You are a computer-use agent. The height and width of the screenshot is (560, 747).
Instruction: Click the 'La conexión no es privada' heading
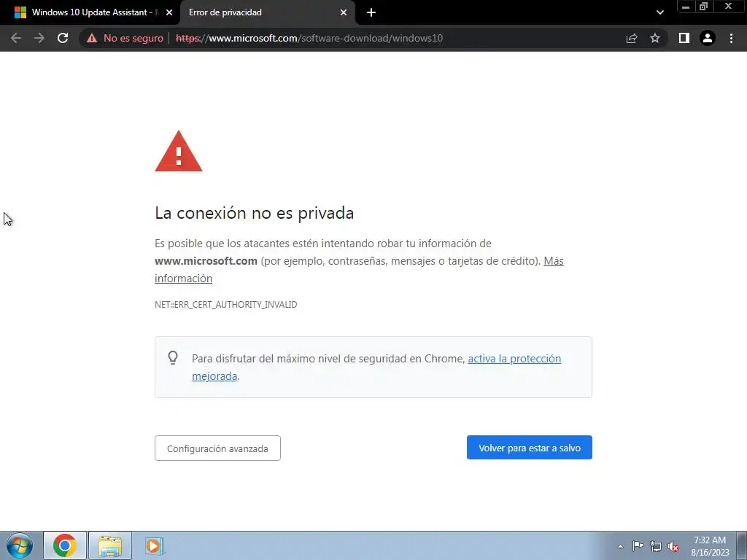click(x=255, y=213)
